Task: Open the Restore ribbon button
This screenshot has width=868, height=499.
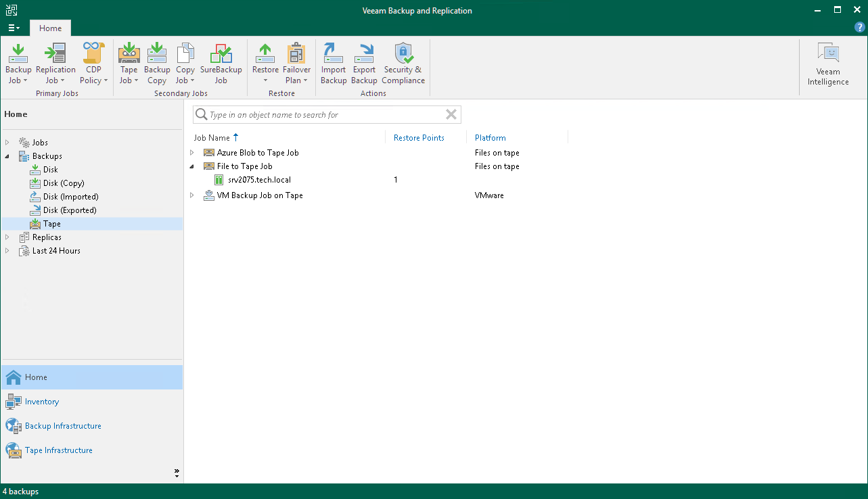Action: (265, 64)
